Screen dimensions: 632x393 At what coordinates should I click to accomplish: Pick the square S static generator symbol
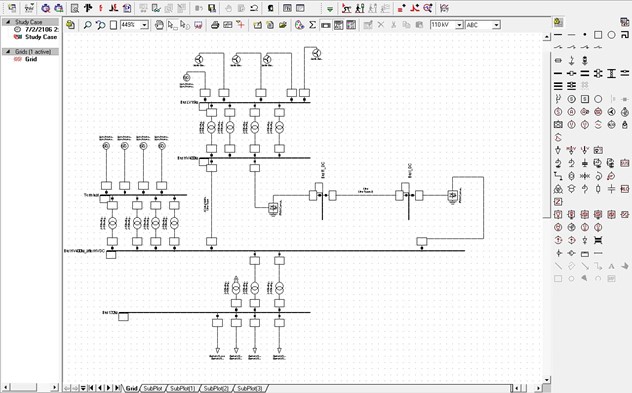pyautogui.click(x=585, y=99)
